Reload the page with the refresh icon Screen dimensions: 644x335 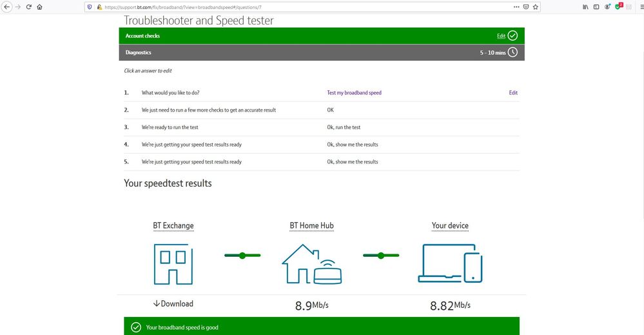pos(29,6)
